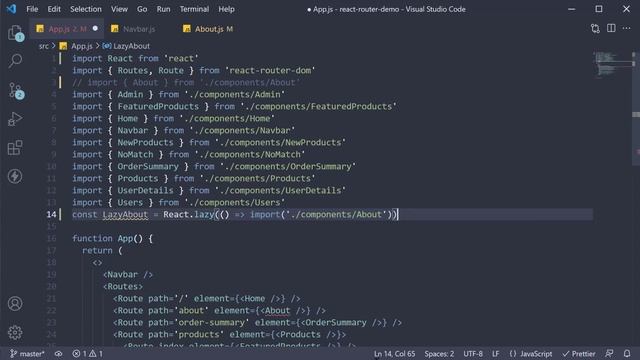Click line number 14 in gutter

coord(51,214)
